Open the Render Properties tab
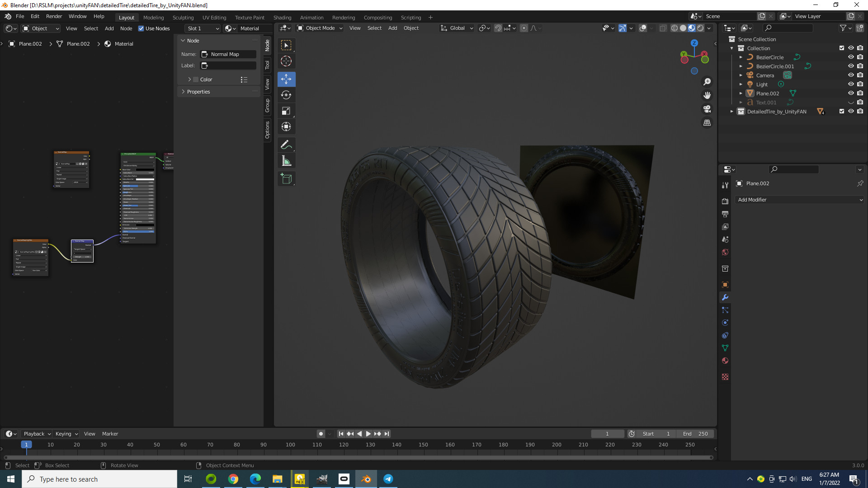 tap(725, 201)
